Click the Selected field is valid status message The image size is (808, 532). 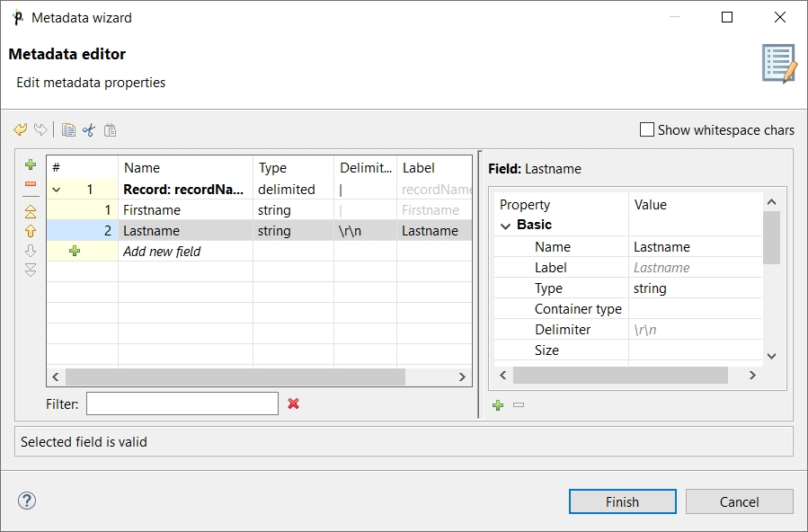coord(84,442)
